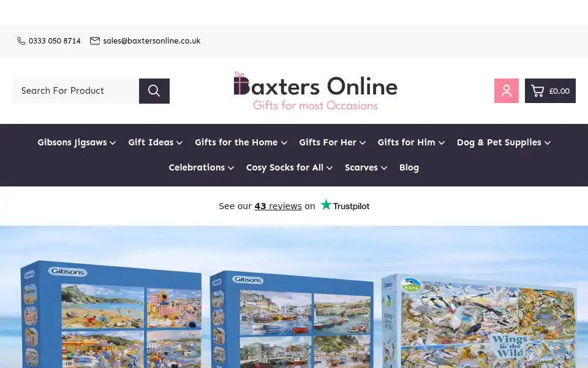The height and width of the screenshot is (368, 588).
Task: Expand the chevron next to Cosy Socks for All
Action: pyautogui.click(x=330, y=168)
